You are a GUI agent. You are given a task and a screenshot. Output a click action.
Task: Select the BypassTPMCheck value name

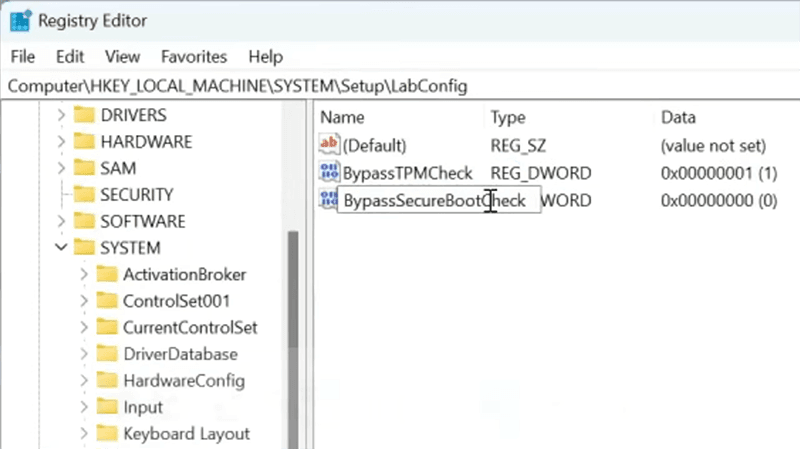point(408,173)
